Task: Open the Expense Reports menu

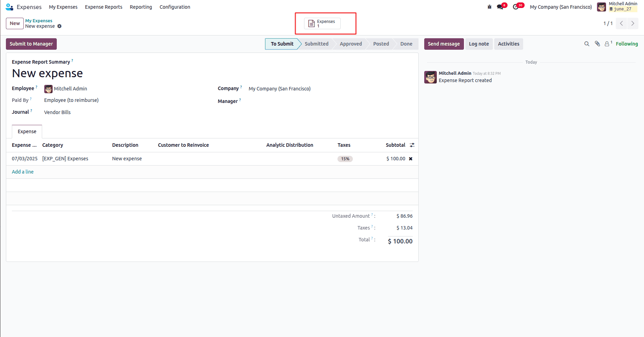Action: [104, 7]
